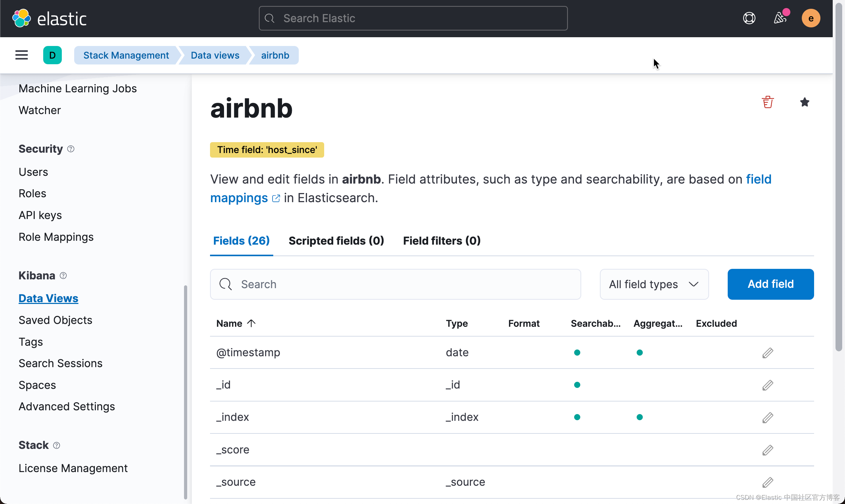The width and height of the screenshot is (845, 504).
Task: Edit the _id field
Action: [x=768, y=385]
